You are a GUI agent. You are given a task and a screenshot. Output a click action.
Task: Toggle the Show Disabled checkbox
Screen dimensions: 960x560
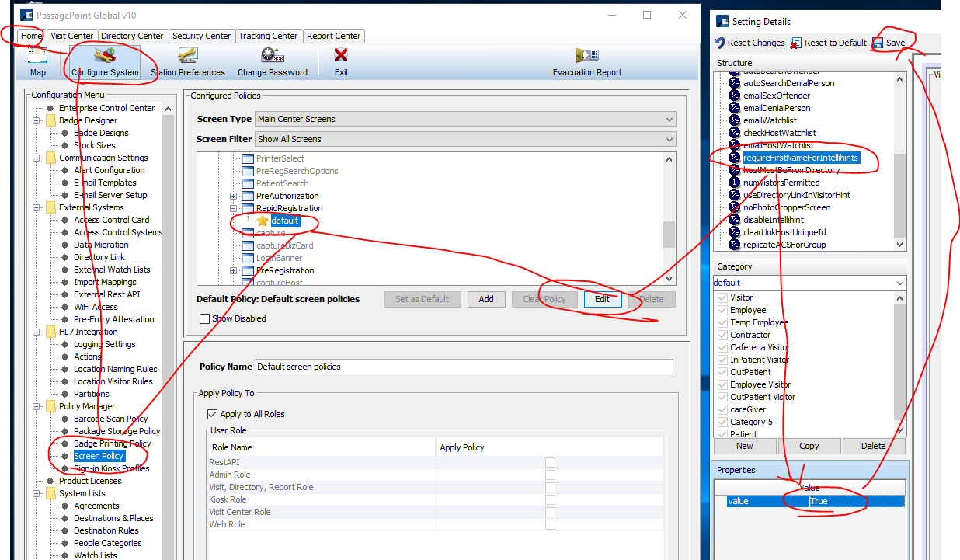204,318
